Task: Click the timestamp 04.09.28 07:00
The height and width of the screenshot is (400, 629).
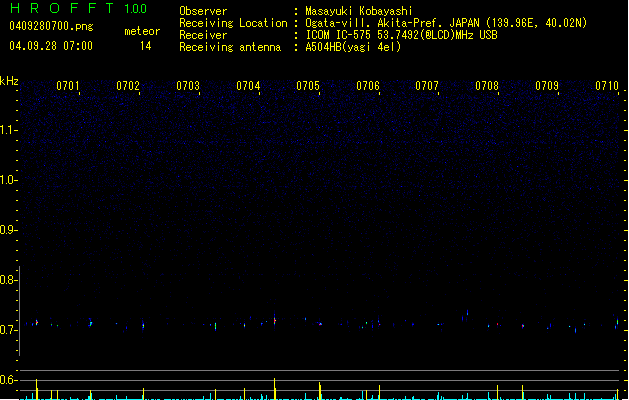Action: (x=51, y=46)
